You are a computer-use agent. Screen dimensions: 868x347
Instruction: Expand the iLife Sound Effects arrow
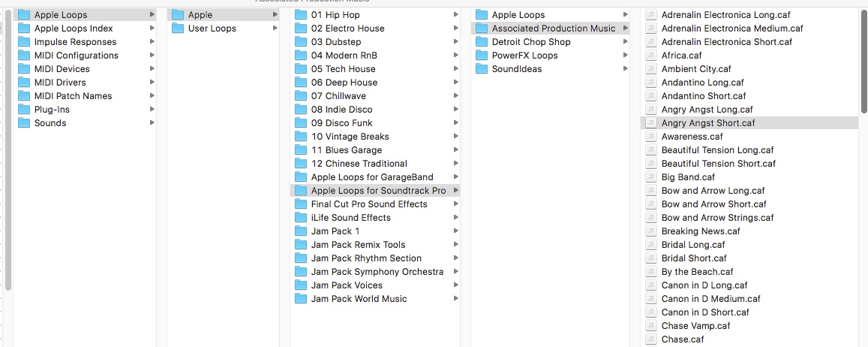(x=455, y=217)
